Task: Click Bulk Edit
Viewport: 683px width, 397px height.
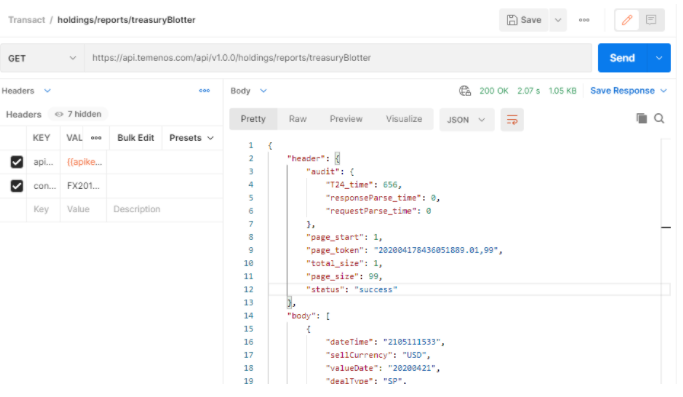Action: (x=135, y=138)
